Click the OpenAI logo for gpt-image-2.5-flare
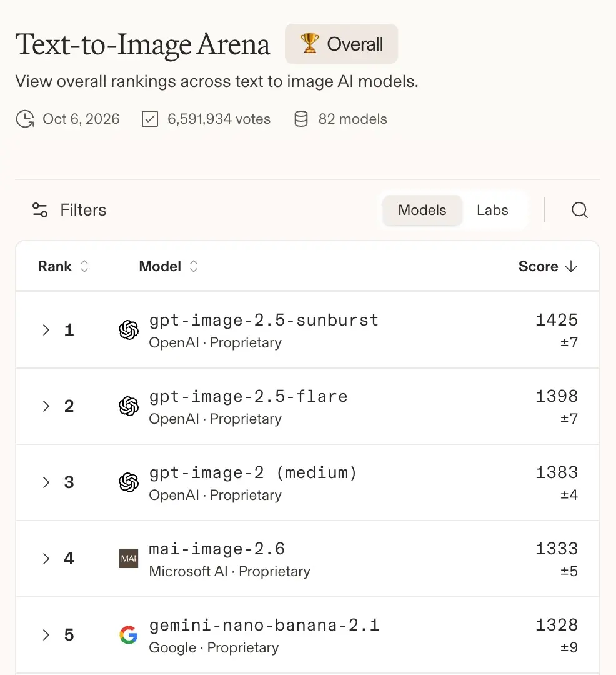Viewport: 616px width, 675px height. coord(129,406)
